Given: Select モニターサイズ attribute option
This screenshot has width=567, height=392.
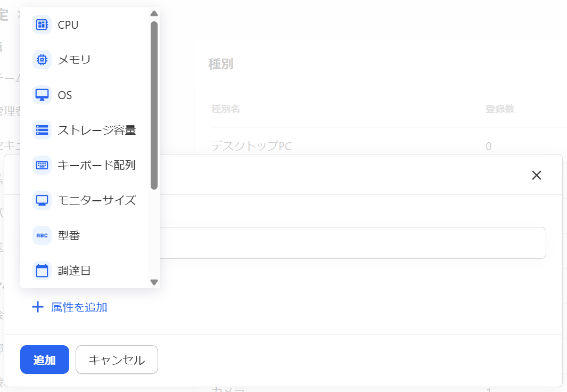Looking at the screenshot, I should tap(85, 200).
